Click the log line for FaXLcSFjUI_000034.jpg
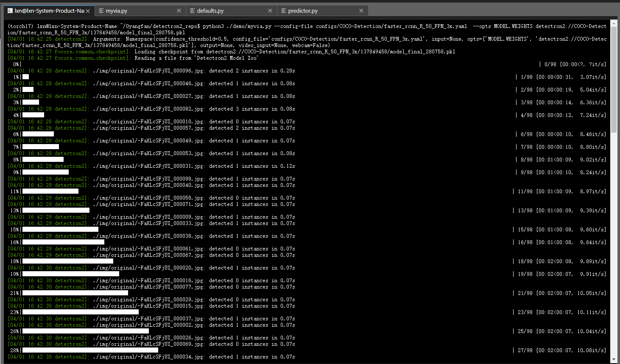 151,357
